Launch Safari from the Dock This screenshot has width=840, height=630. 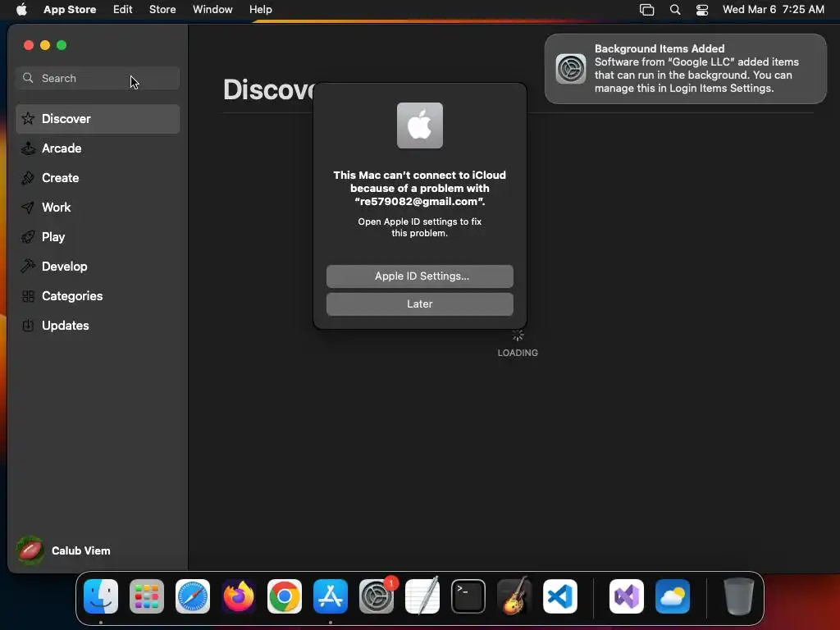[x=193, y=596]
